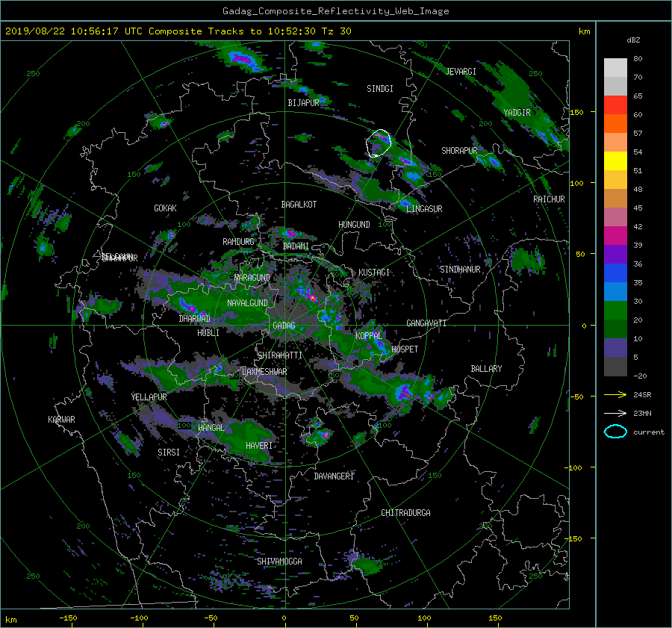Click the NARAGUND city label

252,277
